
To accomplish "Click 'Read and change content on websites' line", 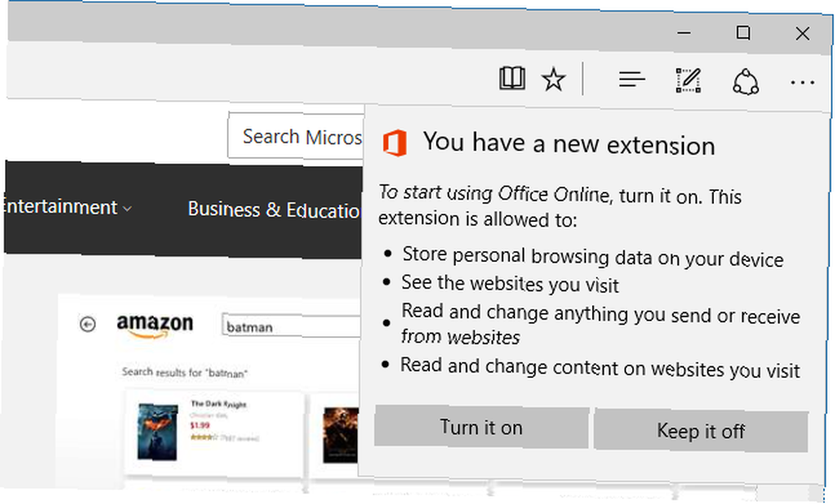I will (600, 368).
